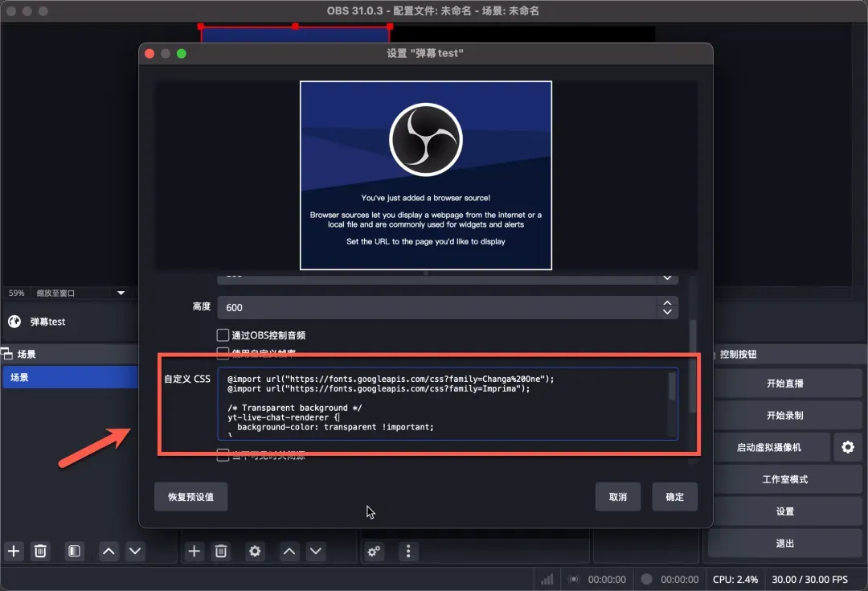Click the properties dialog vertical scrollbar
Viewport: 868px width, 591px height.
tap(692, 366)
